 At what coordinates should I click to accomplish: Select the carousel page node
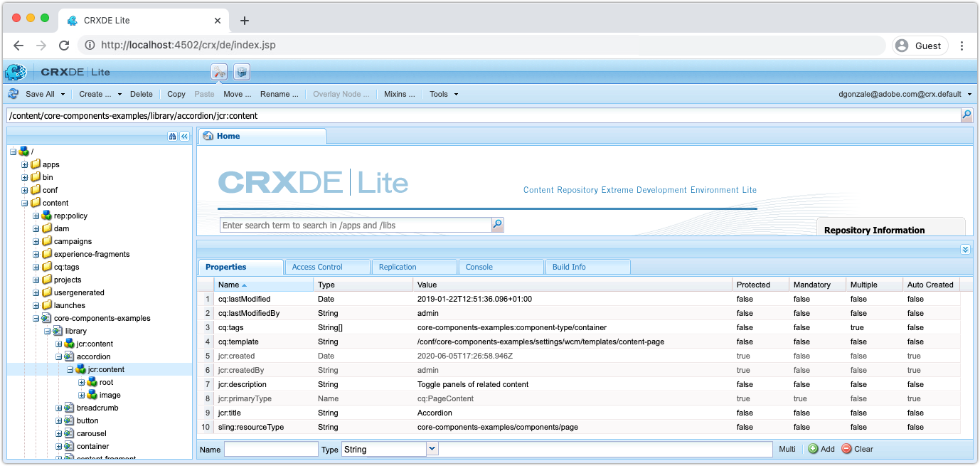click(x=91, y=433)
